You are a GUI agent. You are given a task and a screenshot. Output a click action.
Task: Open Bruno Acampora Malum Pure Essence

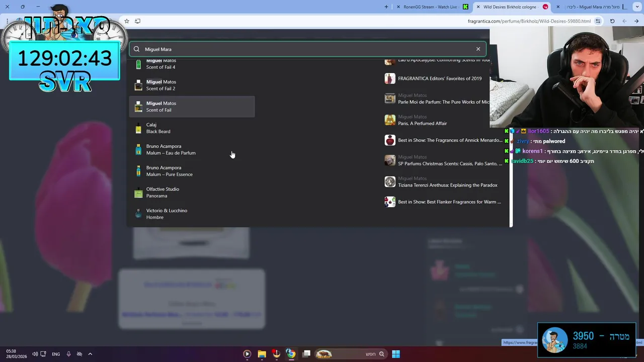[x=192, y=171]
